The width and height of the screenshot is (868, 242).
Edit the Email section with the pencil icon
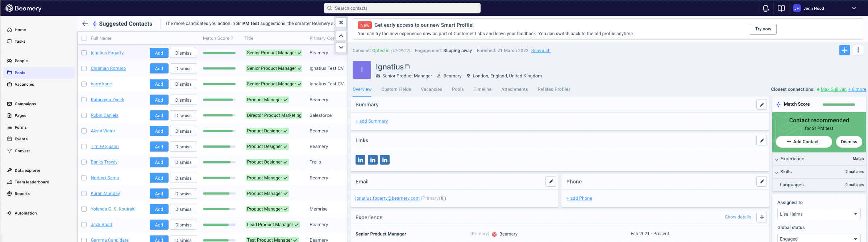551,182
